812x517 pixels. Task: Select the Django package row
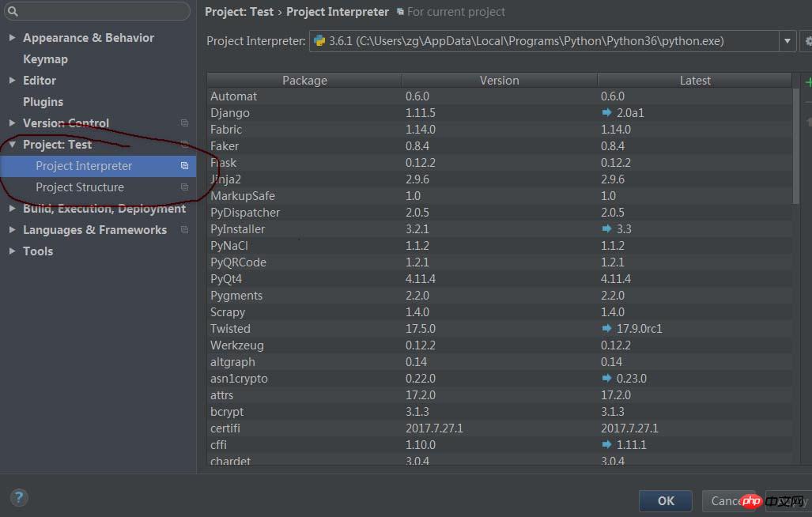click(x=499, y=112)
